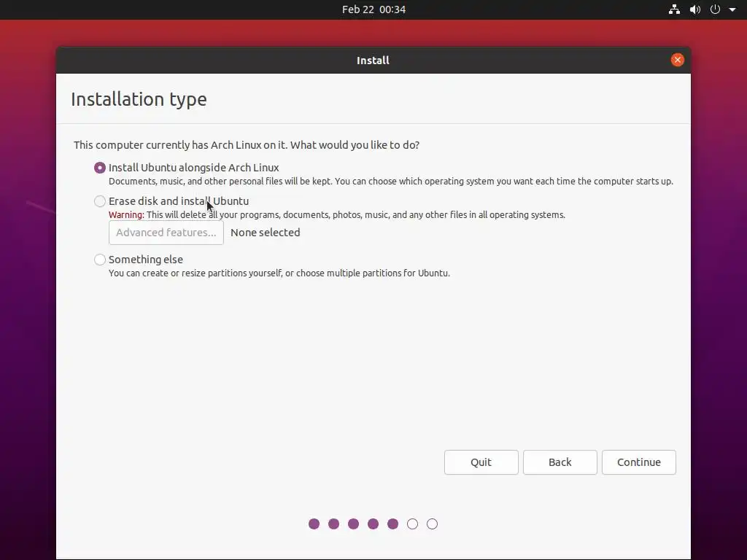Close the Install window
The height and width of the screenshot is (560, 747).
(678, 60)
